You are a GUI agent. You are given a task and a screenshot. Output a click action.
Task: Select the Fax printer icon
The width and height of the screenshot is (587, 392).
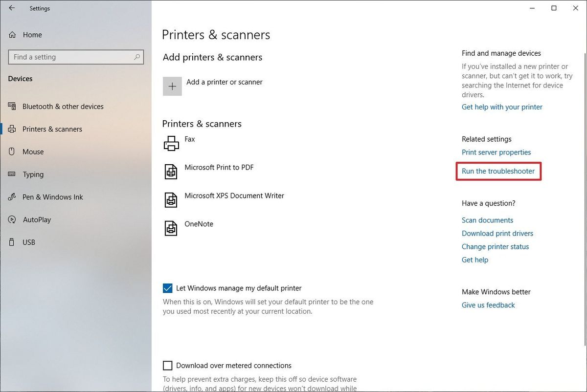171,143
